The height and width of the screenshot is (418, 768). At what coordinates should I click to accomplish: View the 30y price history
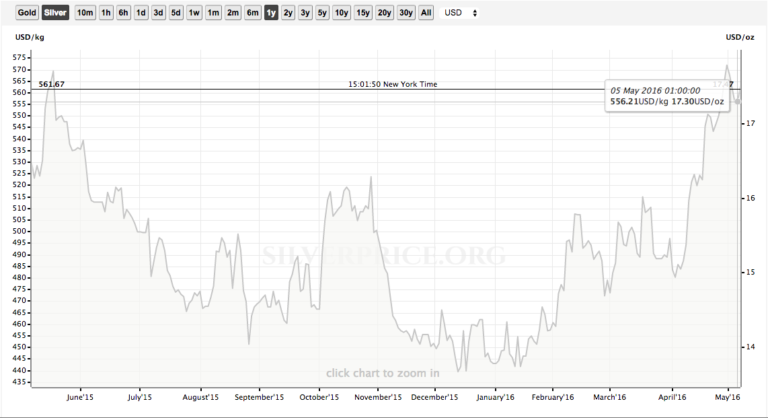tap(405, 13)
